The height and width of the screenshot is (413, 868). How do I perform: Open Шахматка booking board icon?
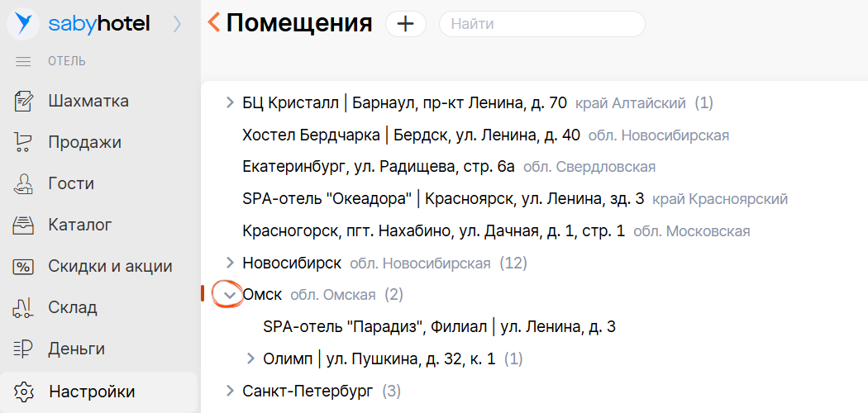[23, 102]
